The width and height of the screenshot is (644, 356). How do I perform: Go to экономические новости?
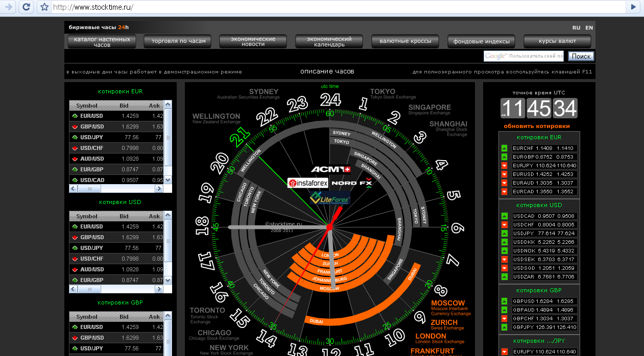[x=253, y=41]
